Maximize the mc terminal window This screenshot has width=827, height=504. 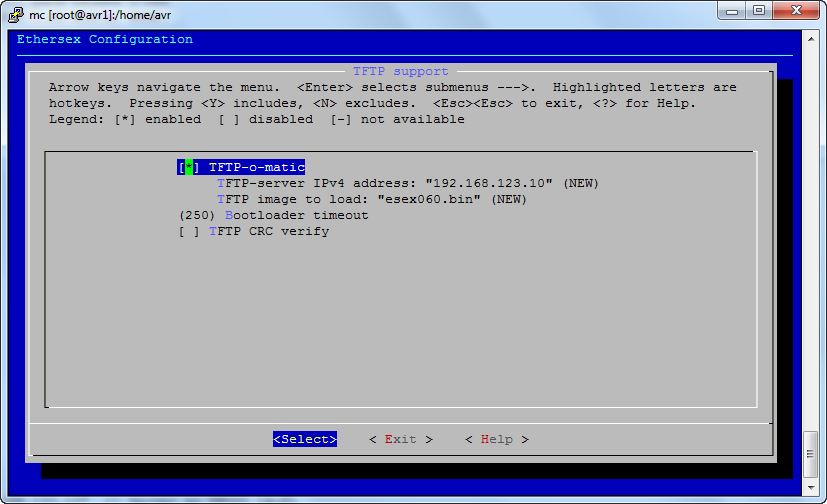click(x=760, y=11)
